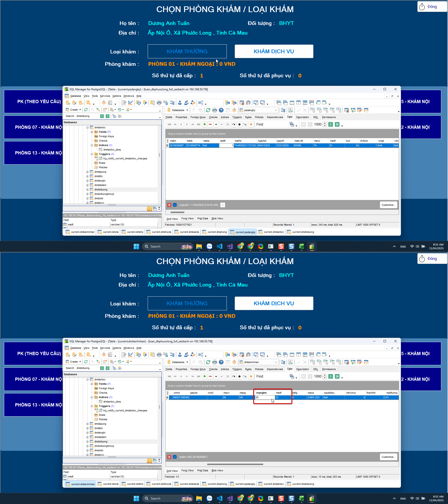Click green Insert Record plus in psdangky data toolbar
The image size is (448, 504).
click(x=204, y=124)
